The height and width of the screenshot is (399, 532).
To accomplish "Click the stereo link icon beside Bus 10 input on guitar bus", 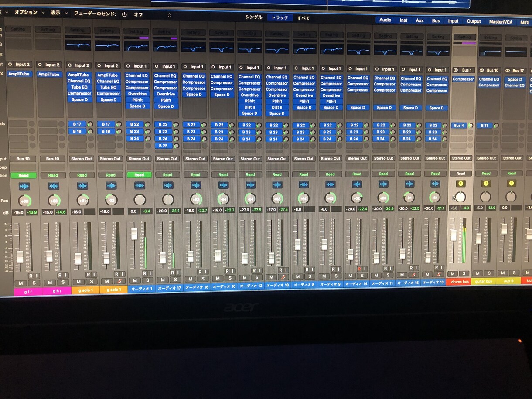I will [x=482, y=70].
